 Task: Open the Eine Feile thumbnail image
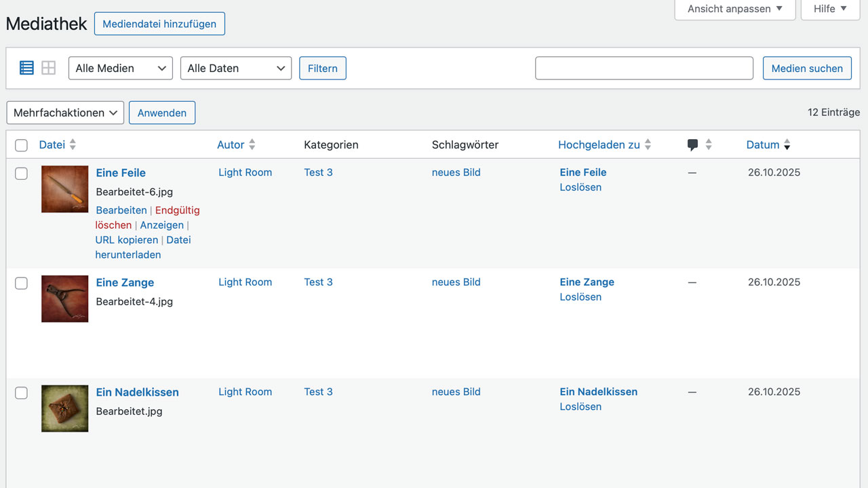pos(64,189)
